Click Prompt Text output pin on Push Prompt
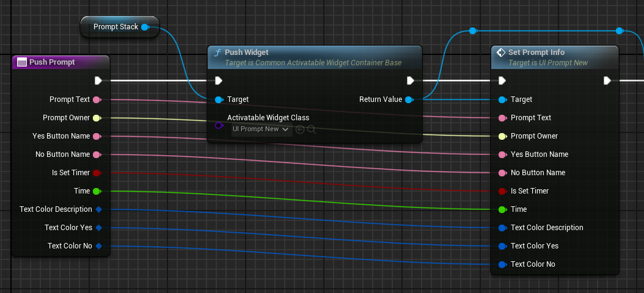The height and width of the screenshot is (293, 644). [x=97, y=99]
